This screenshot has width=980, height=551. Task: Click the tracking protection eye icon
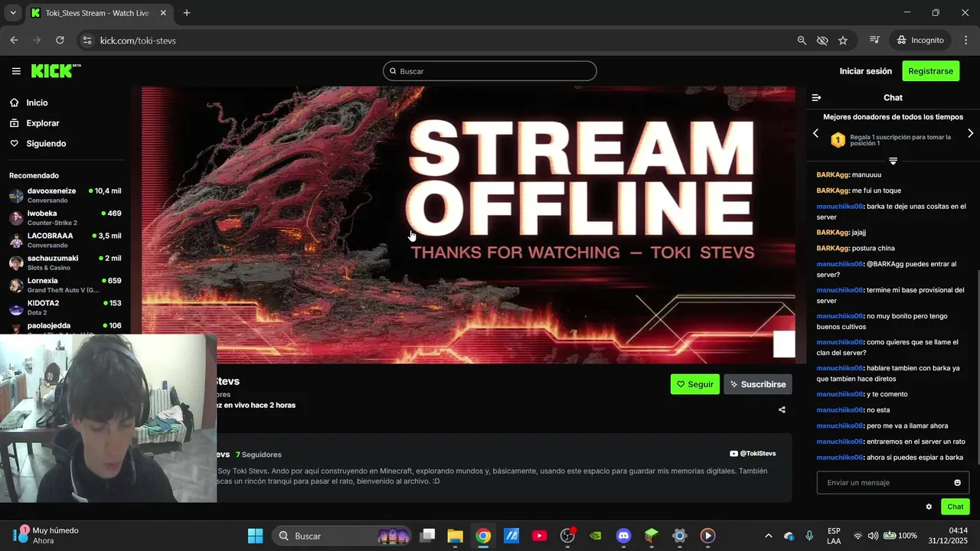pyautogui.click(x=822, y=40)
